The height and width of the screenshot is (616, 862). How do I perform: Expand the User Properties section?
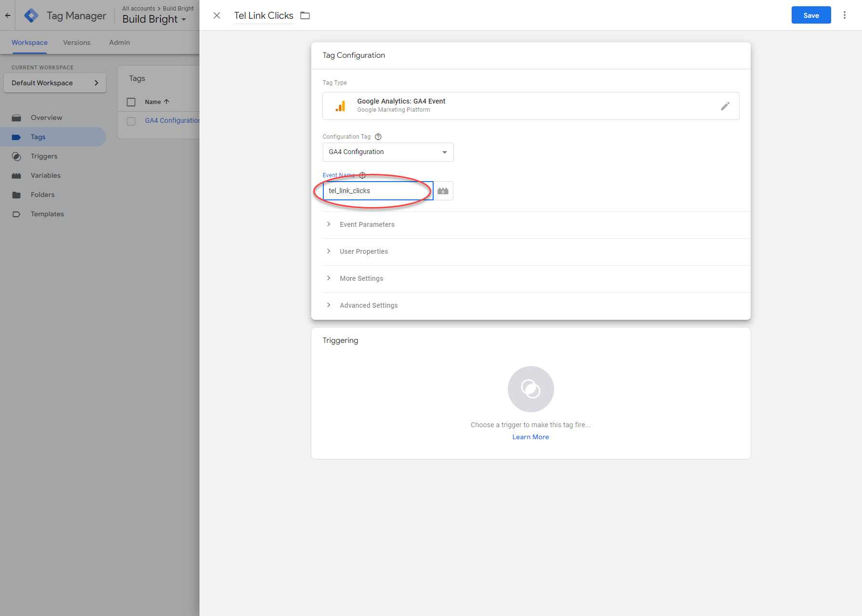363,251
